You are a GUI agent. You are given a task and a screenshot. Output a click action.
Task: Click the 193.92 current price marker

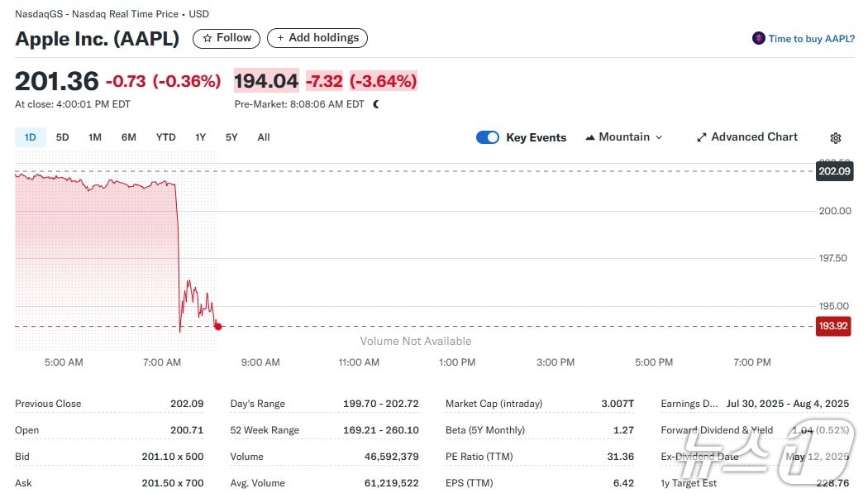[x=834, y=326]
